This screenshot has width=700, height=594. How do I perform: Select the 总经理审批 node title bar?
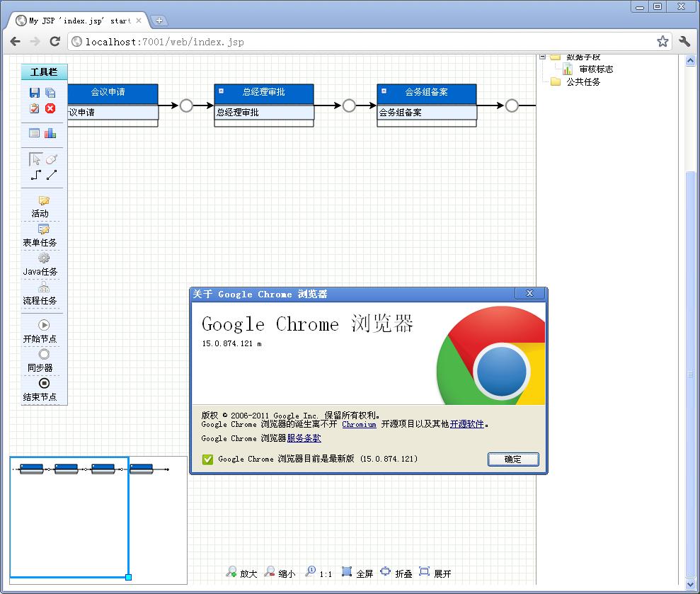pyautogui.click(x=264, y=94)
